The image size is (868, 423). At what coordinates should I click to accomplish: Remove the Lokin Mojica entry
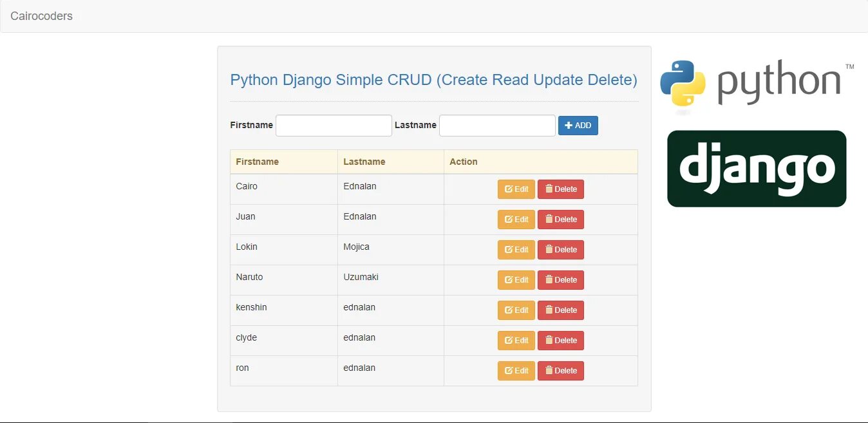560,250
